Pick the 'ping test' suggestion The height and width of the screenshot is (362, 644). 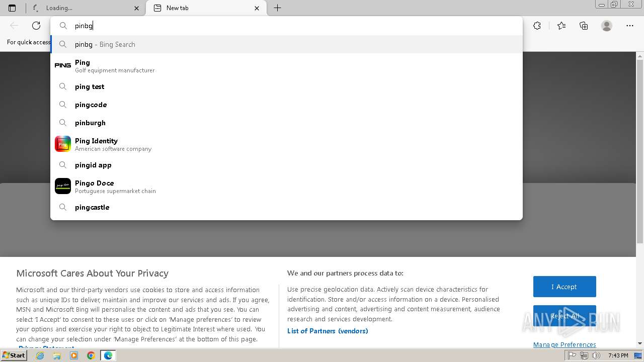pyautogui.click(x=286, y=86)
